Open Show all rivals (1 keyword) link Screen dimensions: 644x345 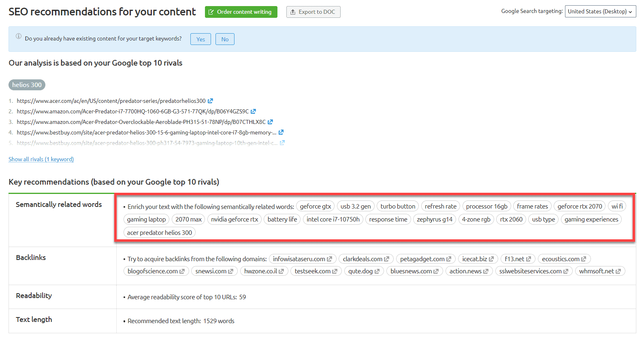point(41,159)
